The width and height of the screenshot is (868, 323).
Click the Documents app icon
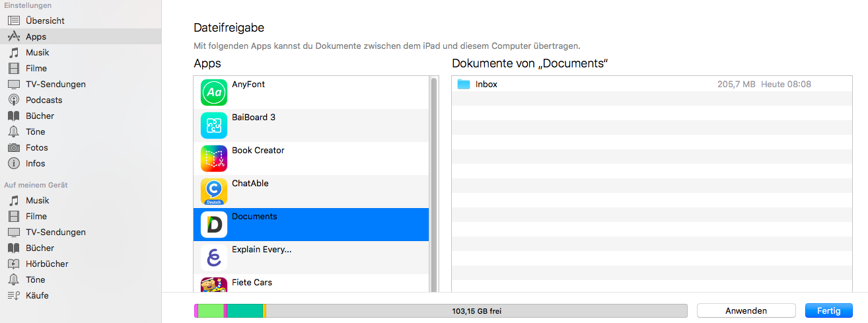click(x=213, y=225)
